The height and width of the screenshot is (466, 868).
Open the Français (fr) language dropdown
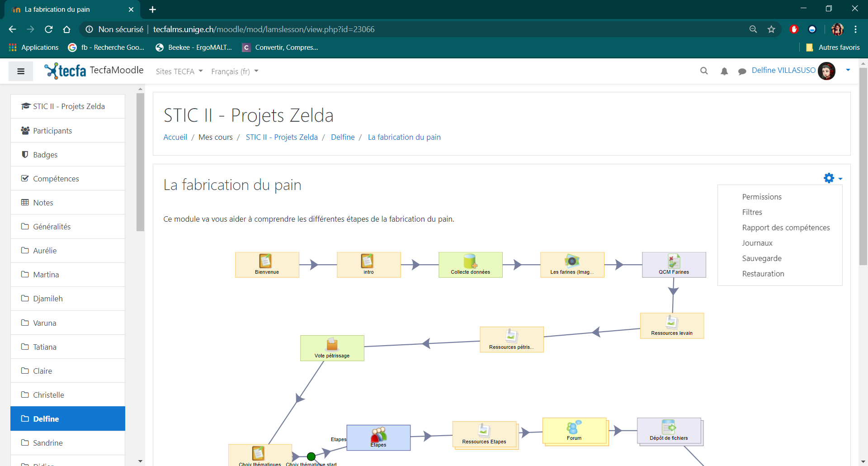click(235, 71)
